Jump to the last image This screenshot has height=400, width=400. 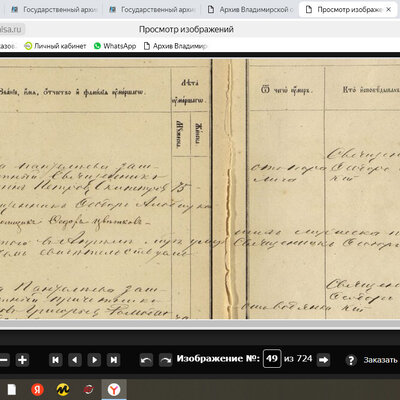tap(113, 360)
